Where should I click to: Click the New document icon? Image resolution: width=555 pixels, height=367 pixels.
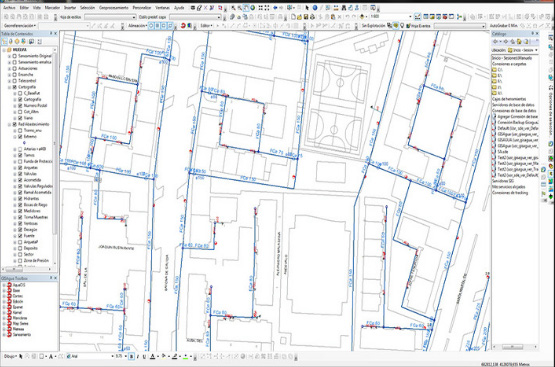click(x=293, y=16)
